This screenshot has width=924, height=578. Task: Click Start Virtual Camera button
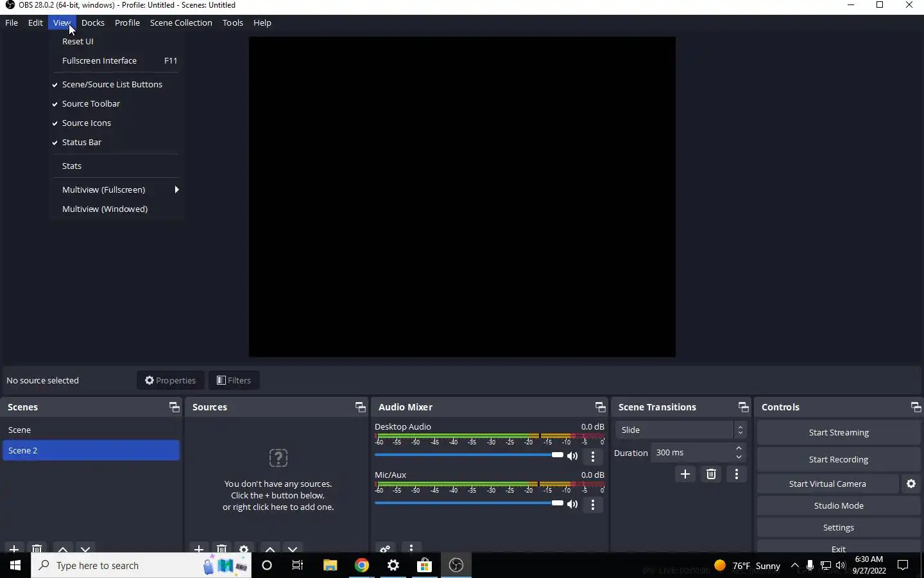[x=828, y=484]
